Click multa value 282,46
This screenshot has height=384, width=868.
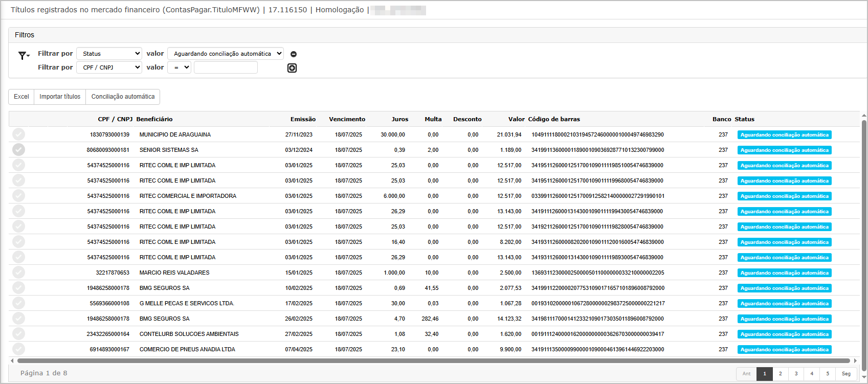click(430, 319)
